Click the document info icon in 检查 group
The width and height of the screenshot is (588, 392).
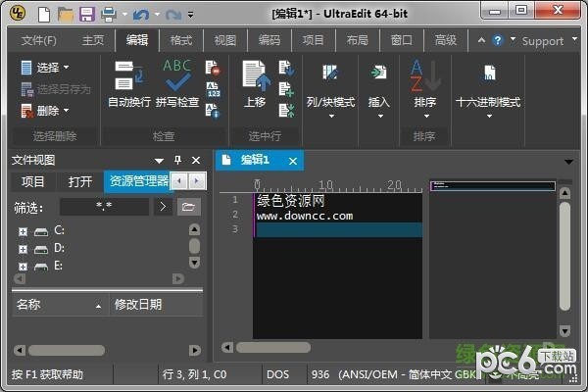pos(213,112)
